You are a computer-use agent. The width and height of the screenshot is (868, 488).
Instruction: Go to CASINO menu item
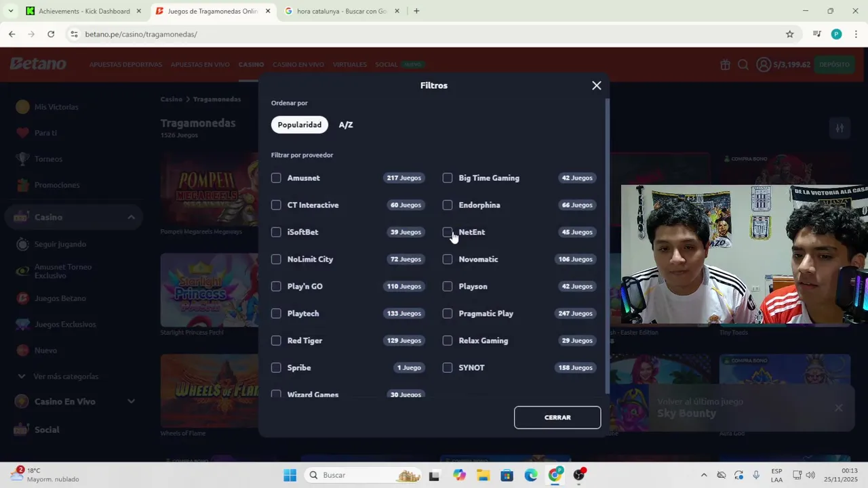point(251,64)
